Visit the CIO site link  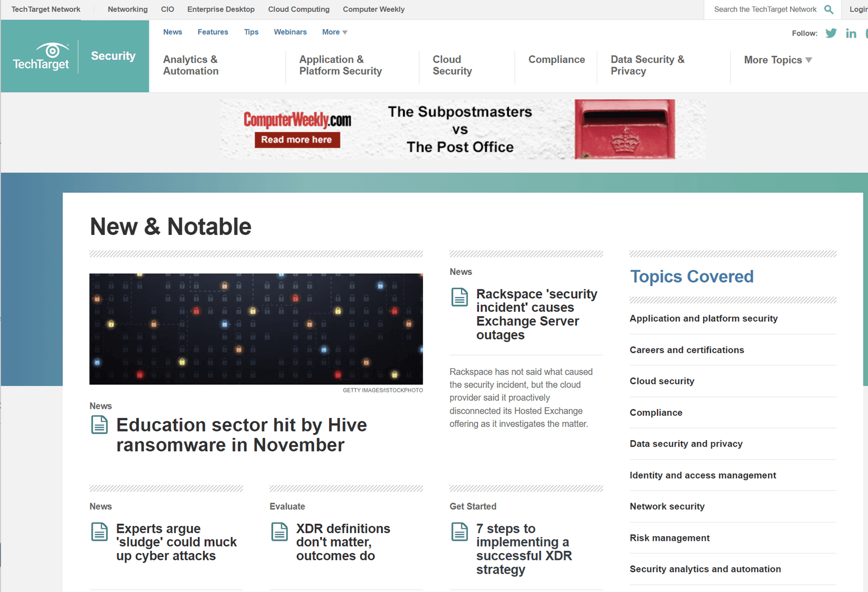[x=168, y=9]
